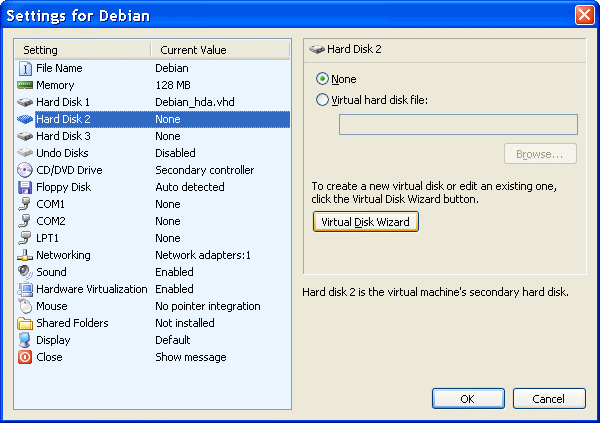Click the Hardware Virtualization icon
600x423 pixels.
(x=25, y=289)
